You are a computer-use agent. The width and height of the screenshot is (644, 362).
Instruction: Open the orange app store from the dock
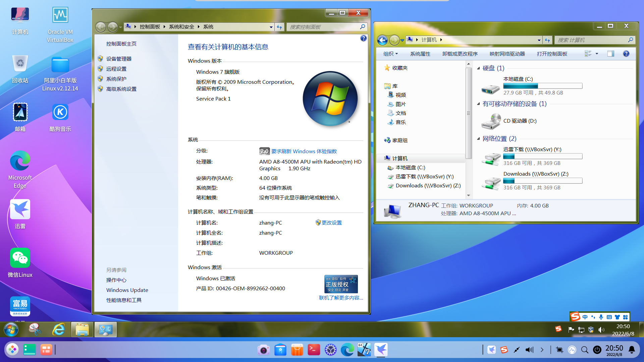click(x=297, y=350)
